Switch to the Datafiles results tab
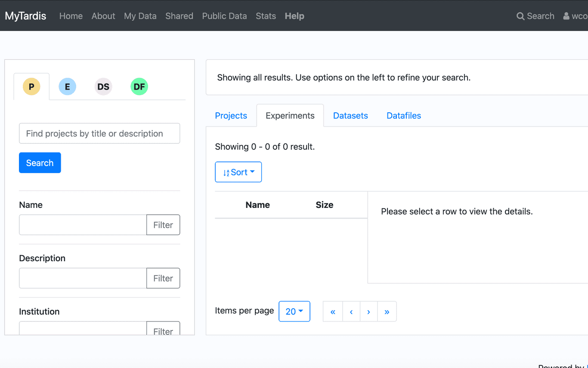This screenshot has width=588, height=368. point(404,115)
